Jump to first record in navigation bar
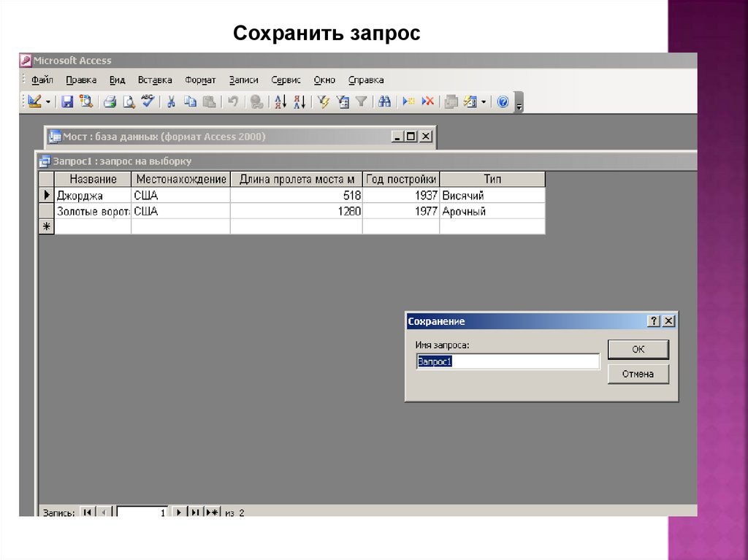This screenshot has width=748, height=560. click(88, 513)
